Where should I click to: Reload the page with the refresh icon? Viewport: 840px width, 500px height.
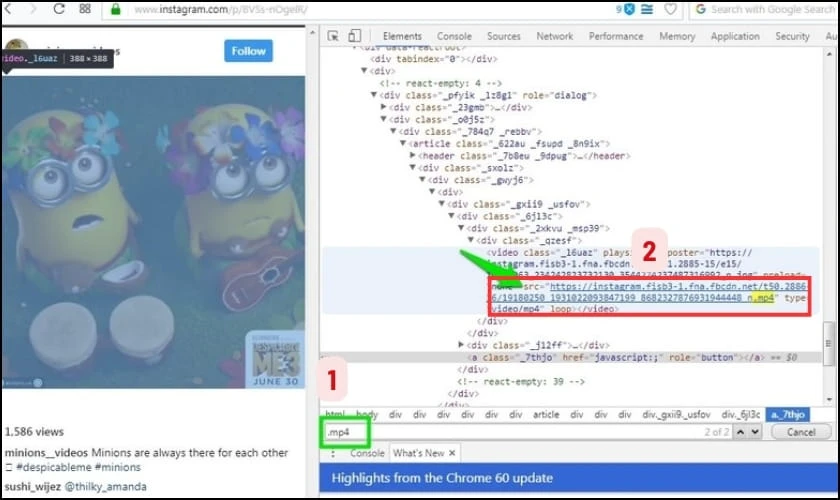click(x=59, y=9)
